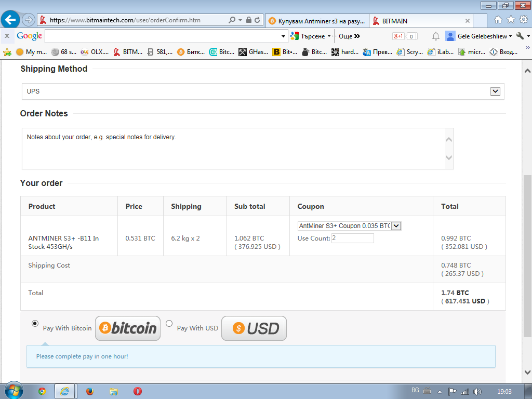Go back with the browser back arrow
532x399 pixels.
10,20
